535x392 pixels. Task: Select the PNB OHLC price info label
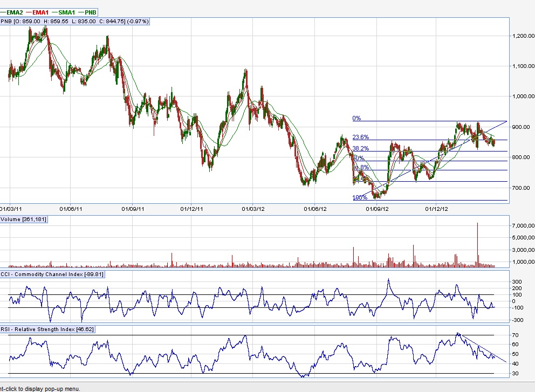76,20
